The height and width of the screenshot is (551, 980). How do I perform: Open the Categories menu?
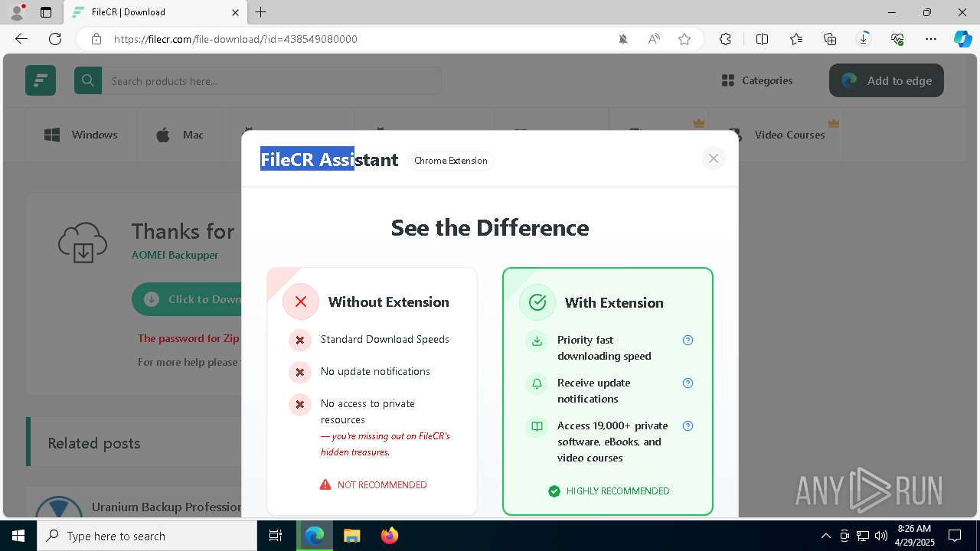(757, 80)
